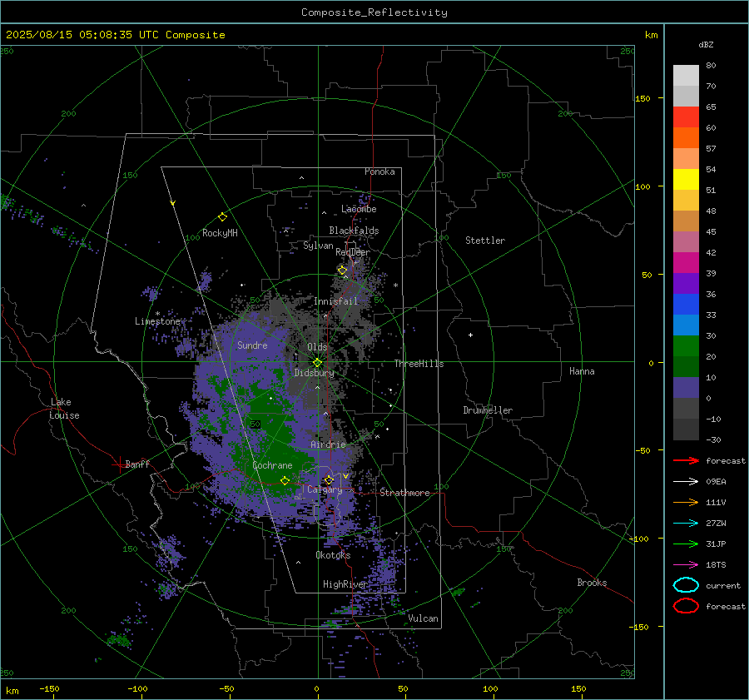Click the Blackfalds town label

(x=354, y=231)
